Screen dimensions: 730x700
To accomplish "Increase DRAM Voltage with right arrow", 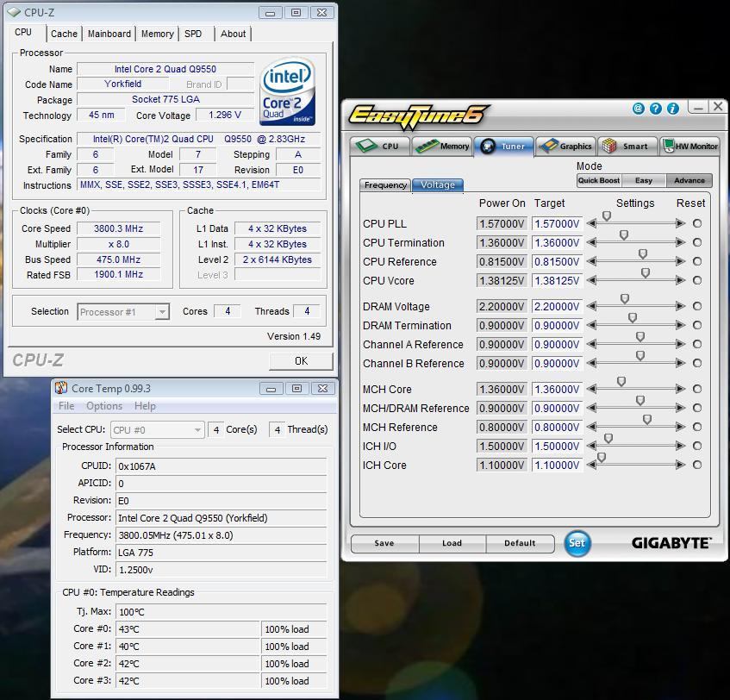I will pos(681,306).
